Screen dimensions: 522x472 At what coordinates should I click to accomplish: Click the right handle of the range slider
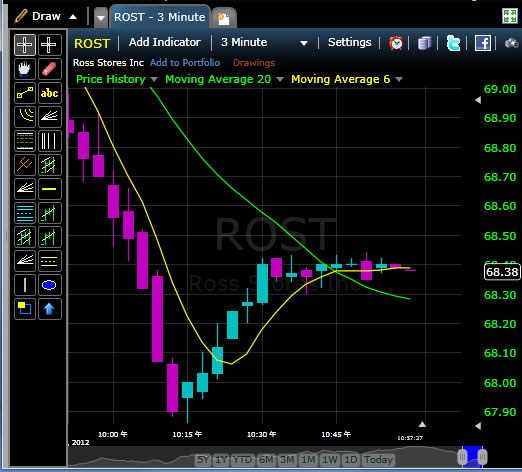(482, 457)
